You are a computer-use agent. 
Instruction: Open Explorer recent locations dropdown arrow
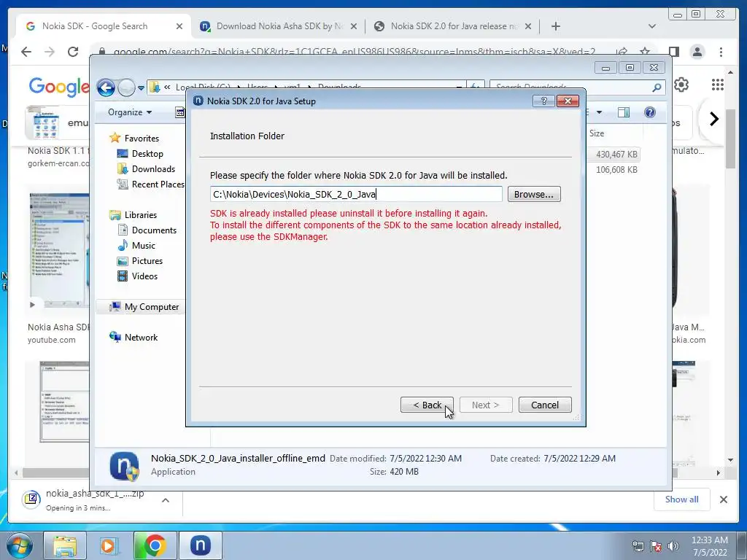click(141, 88)
